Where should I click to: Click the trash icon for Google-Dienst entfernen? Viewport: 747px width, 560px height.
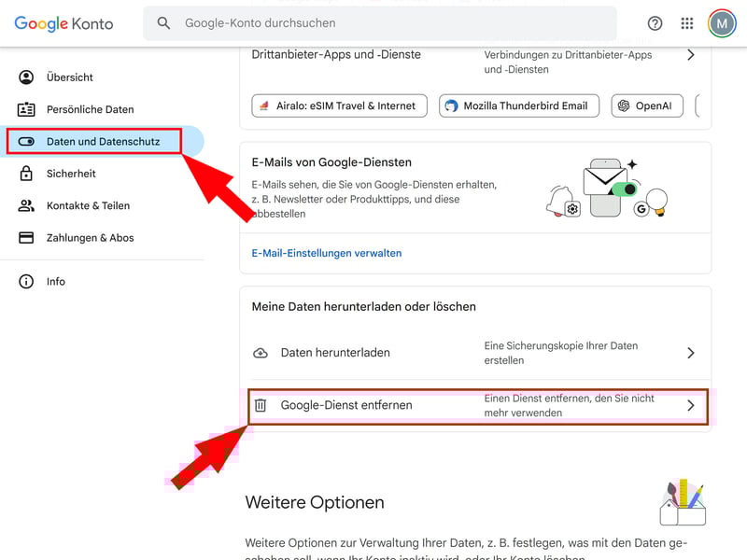(261, 405)
